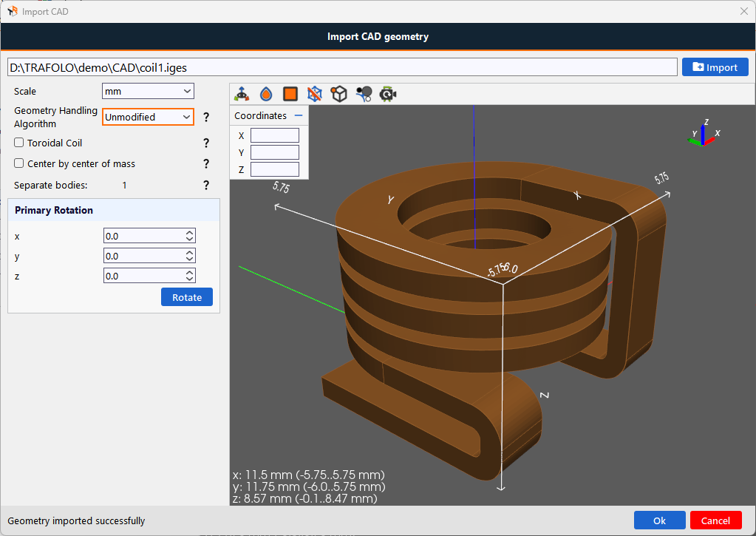Open help for Separate bodies

pos(206,186)
